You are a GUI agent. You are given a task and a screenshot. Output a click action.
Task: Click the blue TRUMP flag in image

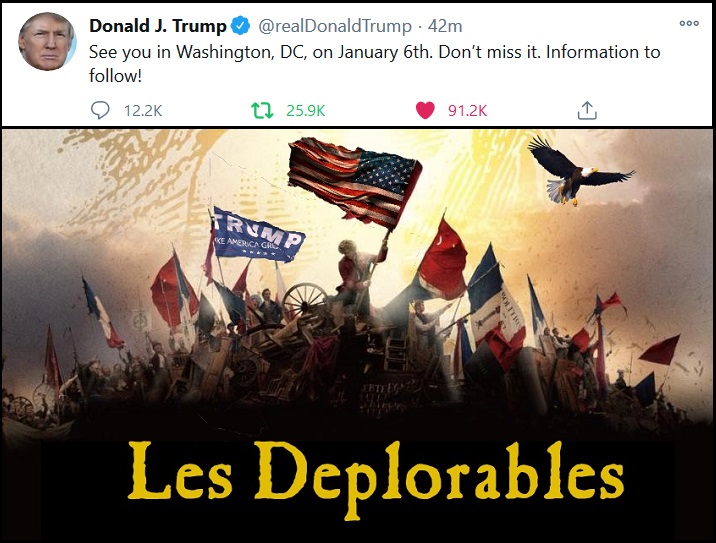[x=258, y=235]
